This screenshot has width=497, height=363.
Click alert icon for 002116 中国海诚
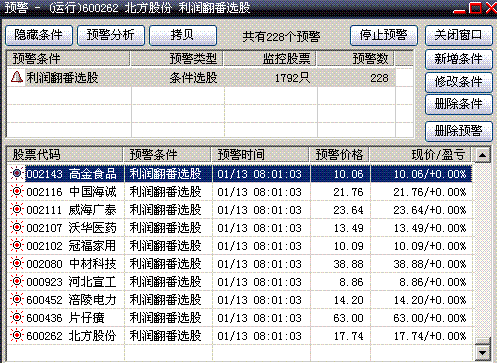tap(16, 192)
